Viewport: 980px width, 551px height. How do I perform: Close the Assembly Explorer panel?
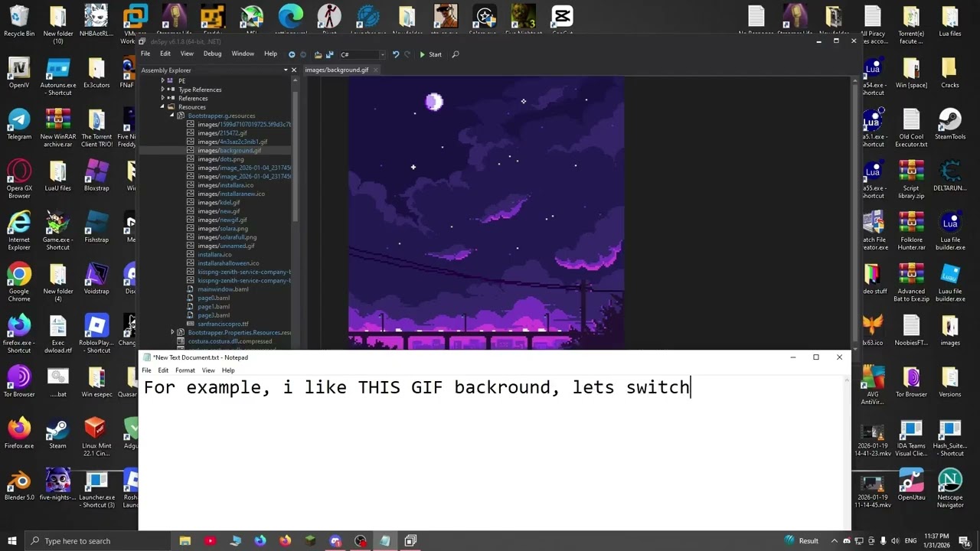coord(293,70)
